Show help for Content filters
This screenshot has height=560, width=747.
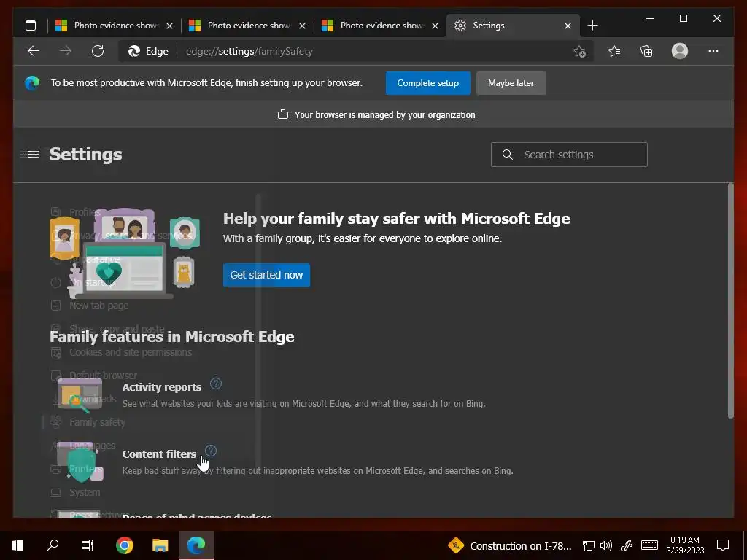coord(211,451)
